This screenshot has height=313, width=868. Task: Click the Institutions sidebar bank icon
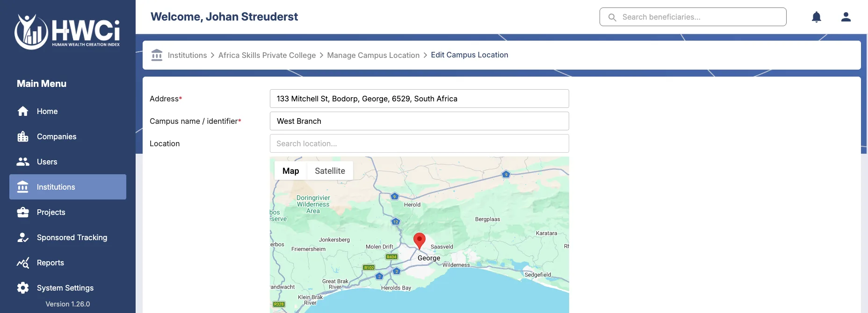tap(23, 187)
